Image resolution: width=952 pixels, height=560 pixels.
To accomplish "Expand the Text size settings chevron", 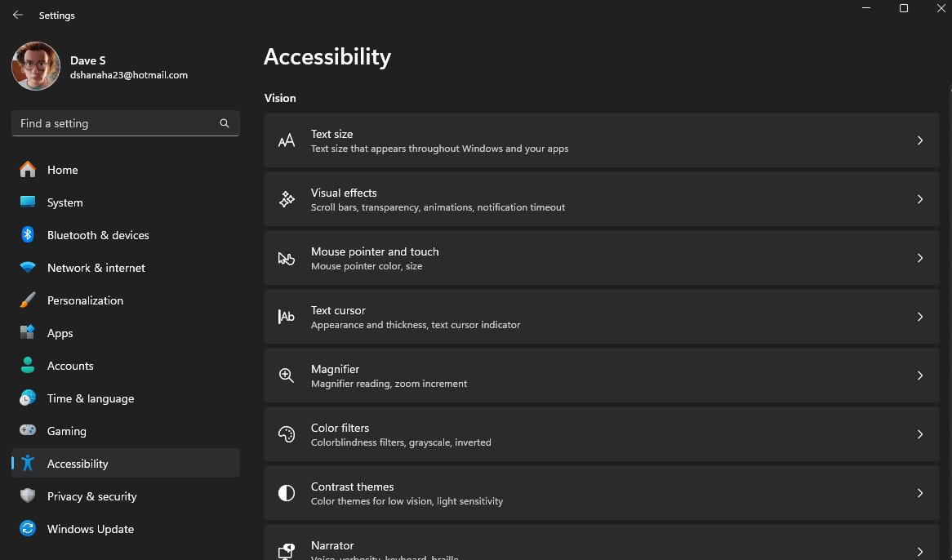I will [920, 140].
